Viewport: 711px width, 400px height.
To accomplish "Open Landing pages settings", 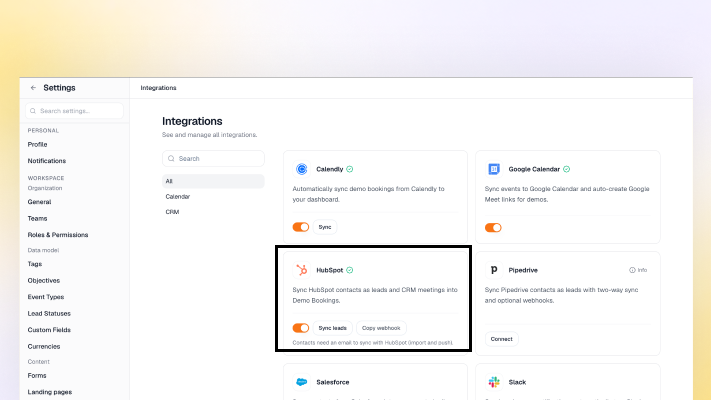I will pyautogui.click(x=50, y=392).
